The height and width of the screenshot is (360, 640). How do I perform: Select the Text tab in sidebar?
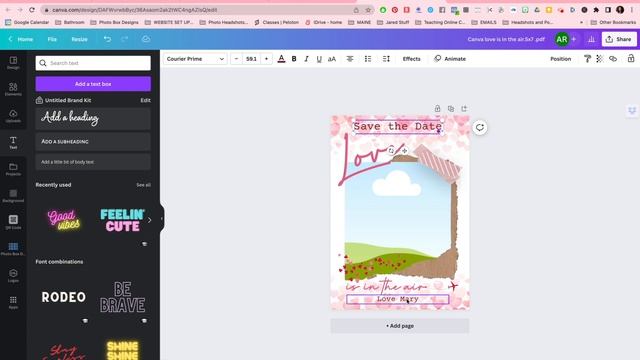point(13,142)
